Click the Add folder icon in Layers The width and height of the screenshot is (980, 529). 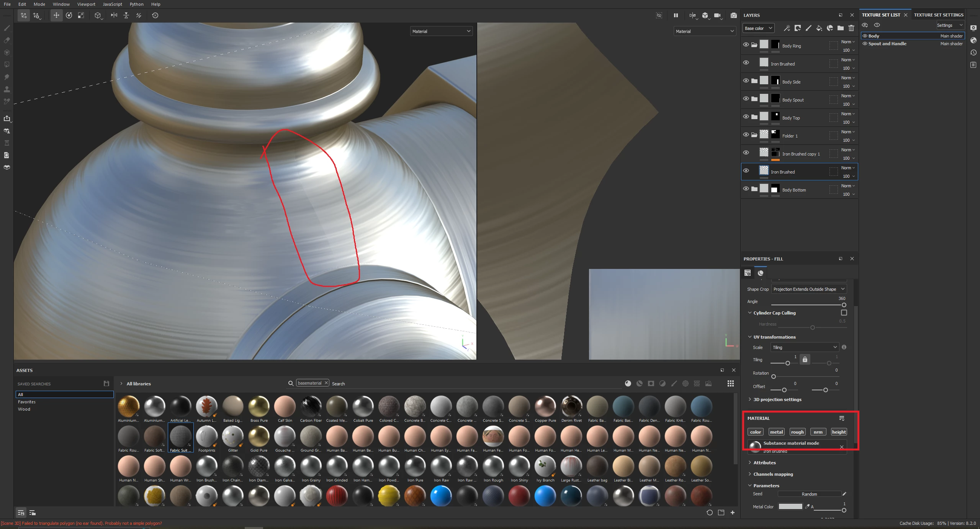coord(840,28)
